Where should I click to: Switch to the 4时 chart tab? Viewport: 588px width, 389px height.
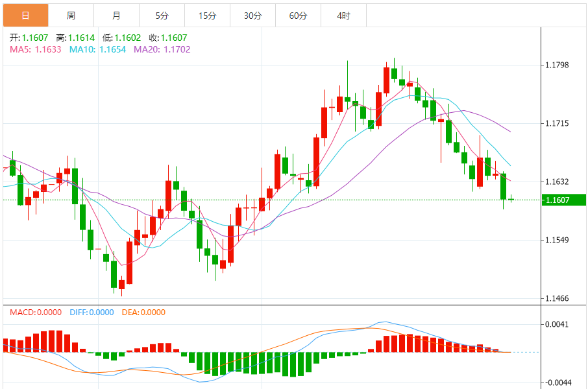tap(343, 15)
